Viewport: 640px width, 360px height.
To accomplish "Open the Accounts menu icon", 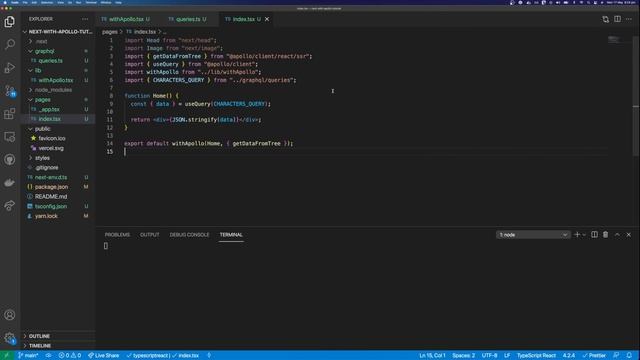I will 9,315.
